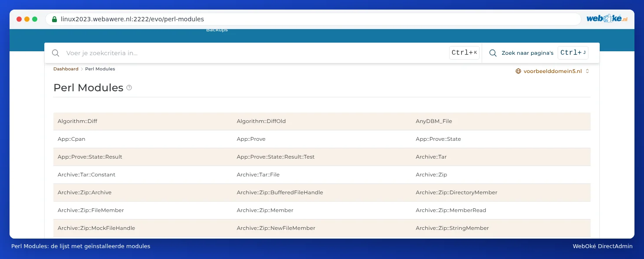This screenshot has height=259, width=644.
Task: Open the Perl Modules help question-mark icon
Action: click(x=129, y=88)
